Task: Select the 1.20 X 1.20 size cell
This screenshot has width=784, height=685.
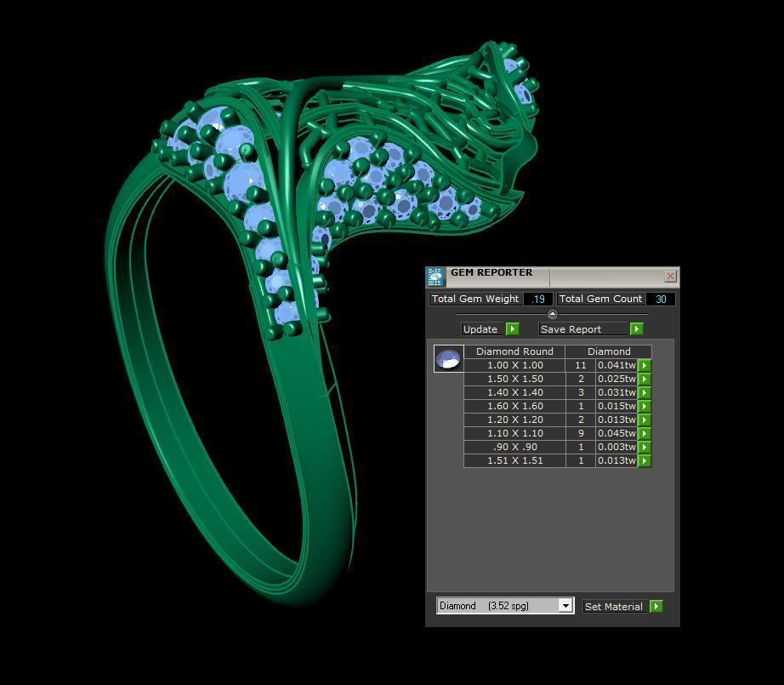Action: pyautogui.click(x=515, y=420)
